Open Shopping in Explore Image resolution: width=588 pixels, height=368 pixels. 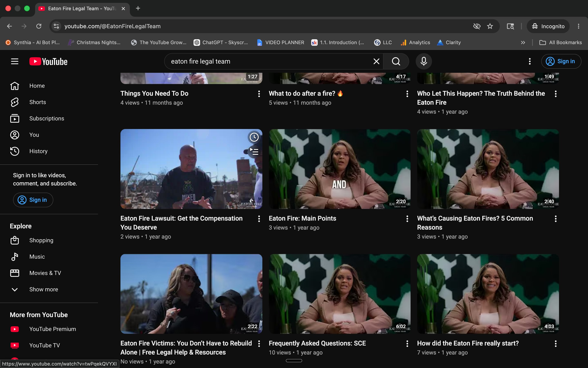point(49,240)
